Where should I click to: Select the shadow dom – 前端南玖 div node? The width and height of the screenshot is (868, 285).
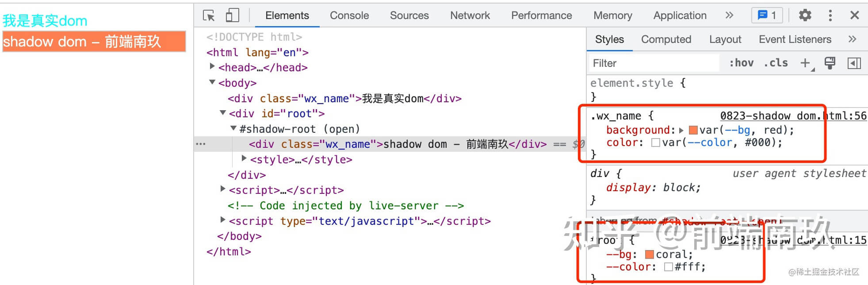click(398, 144)
